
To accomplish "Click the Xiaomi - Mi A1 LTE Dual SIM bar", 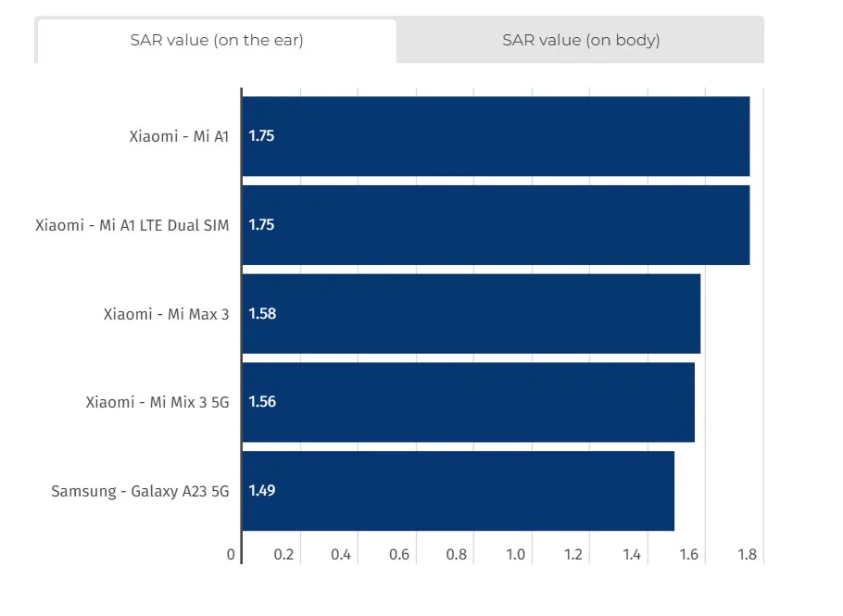I will [496, 225].
